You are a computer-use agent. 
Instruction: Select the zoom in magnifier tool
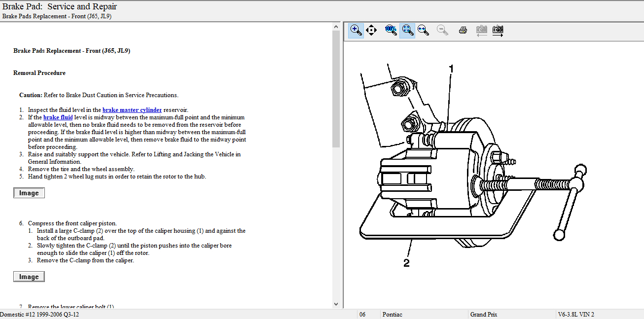tap(356, 30)
